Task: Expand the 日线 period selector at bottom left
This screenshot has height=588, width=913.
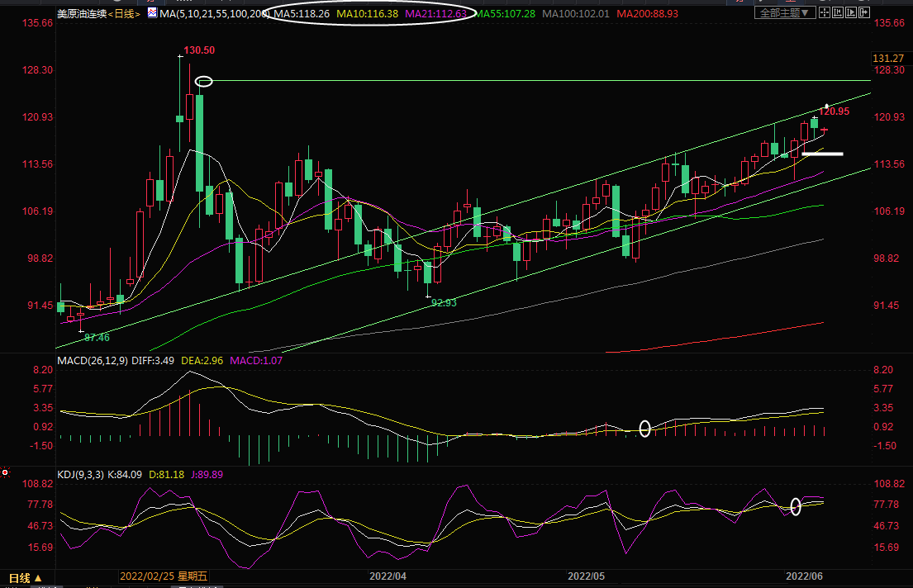Action: (25, 577)
